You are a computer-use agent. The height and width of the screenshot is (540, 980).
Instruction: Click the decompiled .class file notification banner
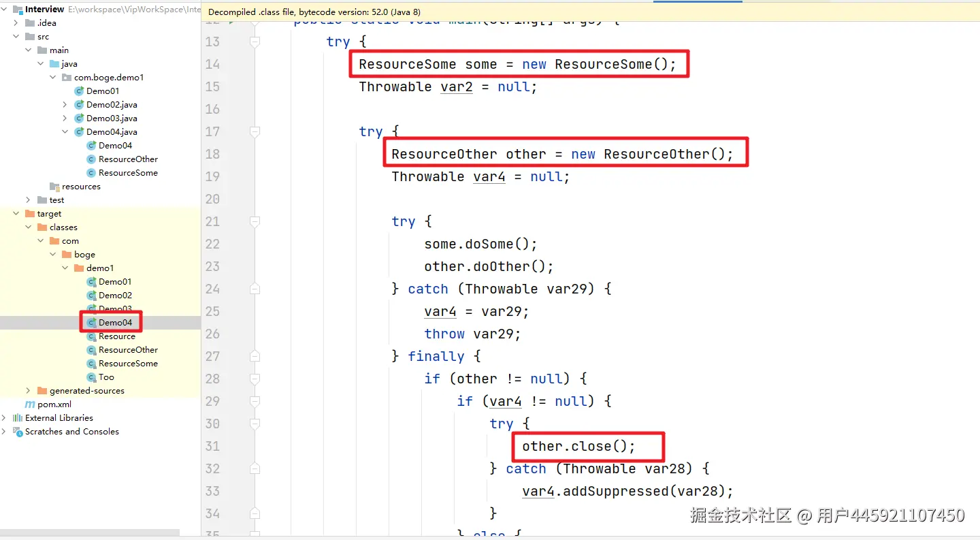tap(591, 12)
